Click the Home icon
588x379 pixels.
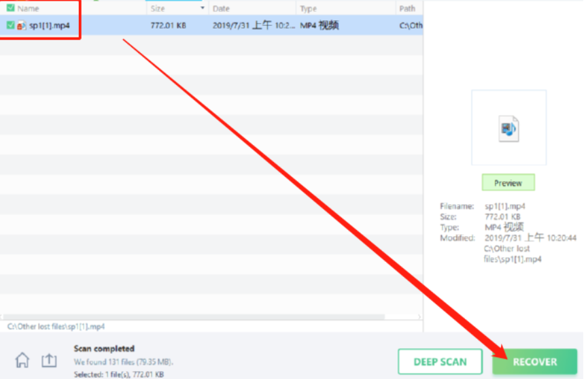pyautogui.click(x=22, y=360)
